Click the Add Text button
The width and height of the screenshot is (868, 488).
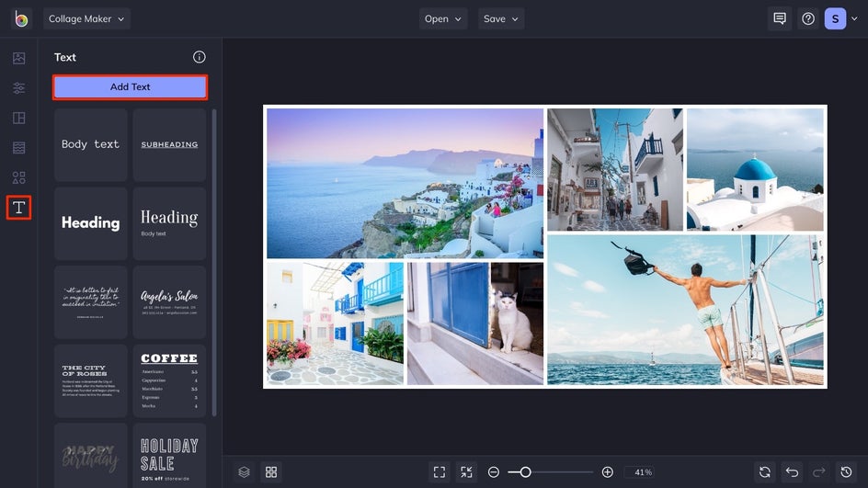(130, 87)
